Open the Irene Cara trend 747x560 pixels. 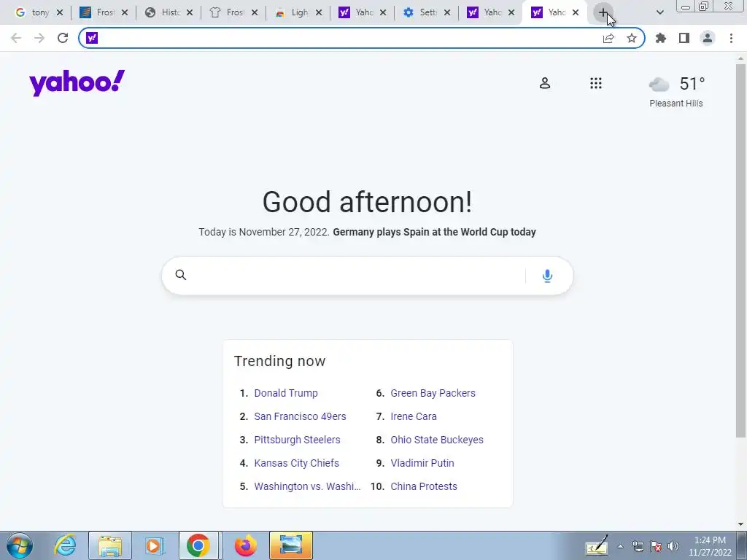(414, 416)
